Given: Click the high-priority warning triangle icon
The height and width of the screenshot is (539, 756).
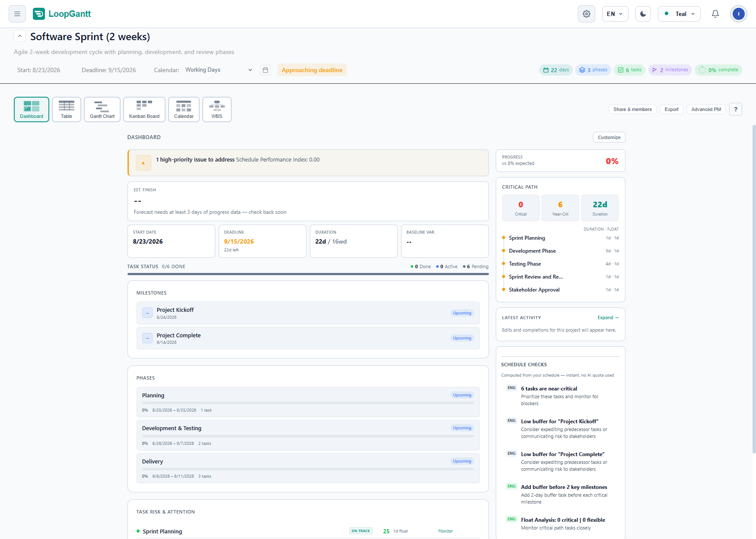Looking at the screenshot, I should (x=144, y=163).
